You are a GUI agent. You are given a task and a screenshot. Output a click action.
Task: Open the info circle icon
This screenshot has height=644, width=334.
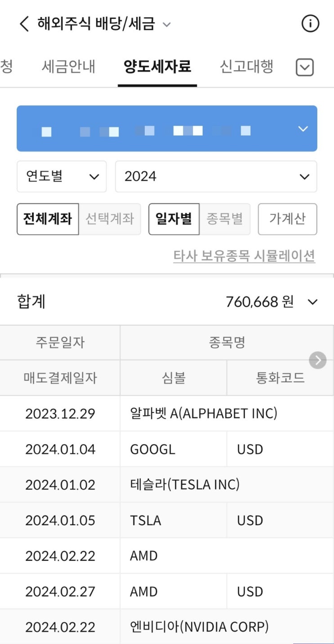tap(310, 24)
